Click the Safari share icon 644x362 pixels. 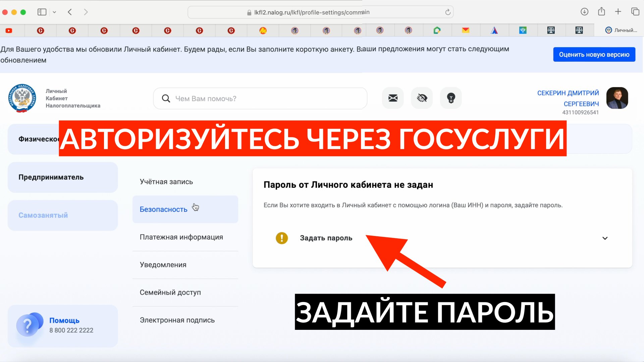[x=601, y=12]
